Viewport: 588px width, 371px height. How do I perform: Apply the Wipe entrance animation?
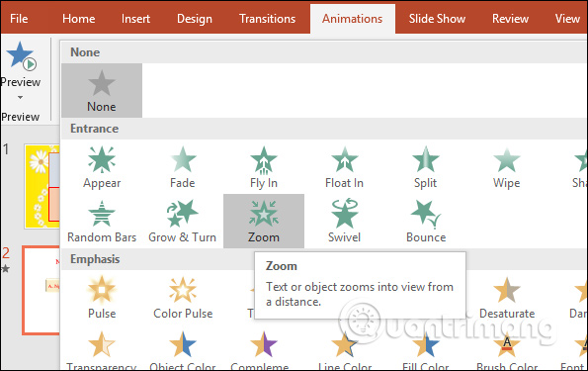pos(506,167)
